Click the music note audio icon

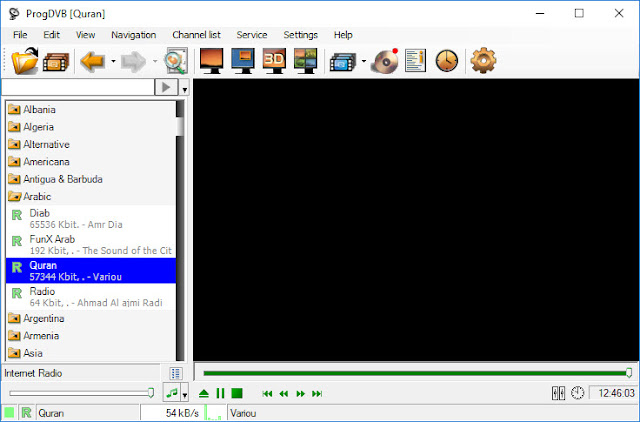pyautogui.click(x=172, y=393)
